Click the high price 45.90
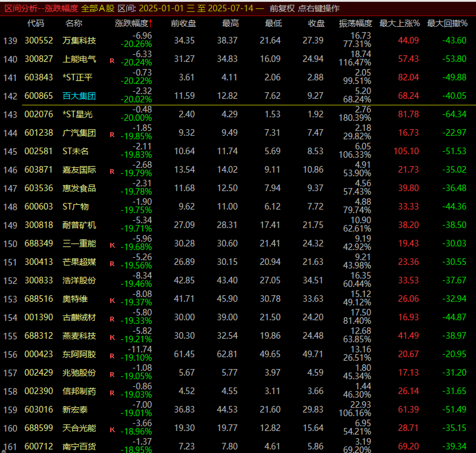This screenshot has width=476, height=453. point(227,299)
